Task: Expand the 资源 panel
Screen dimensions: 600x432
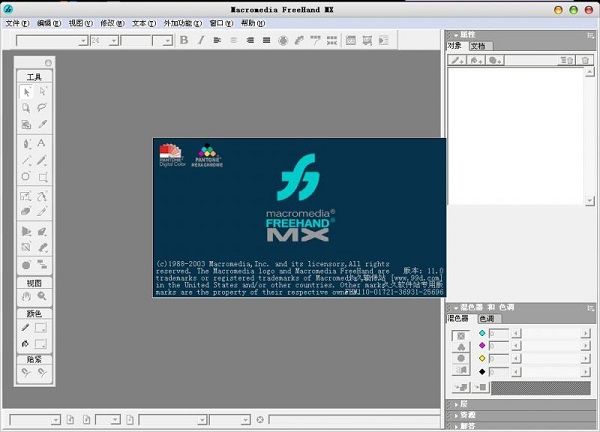Action: tap(457, 415)
